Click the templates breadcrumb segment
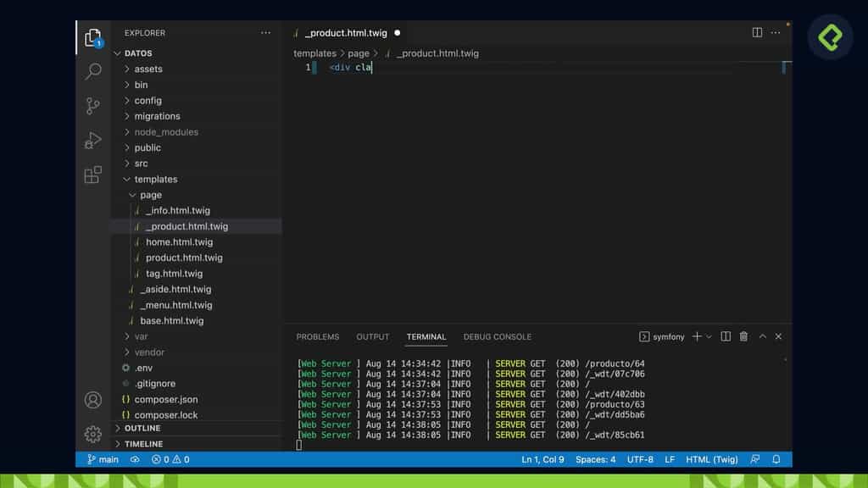The image size is (868, 488). (314, 53)
